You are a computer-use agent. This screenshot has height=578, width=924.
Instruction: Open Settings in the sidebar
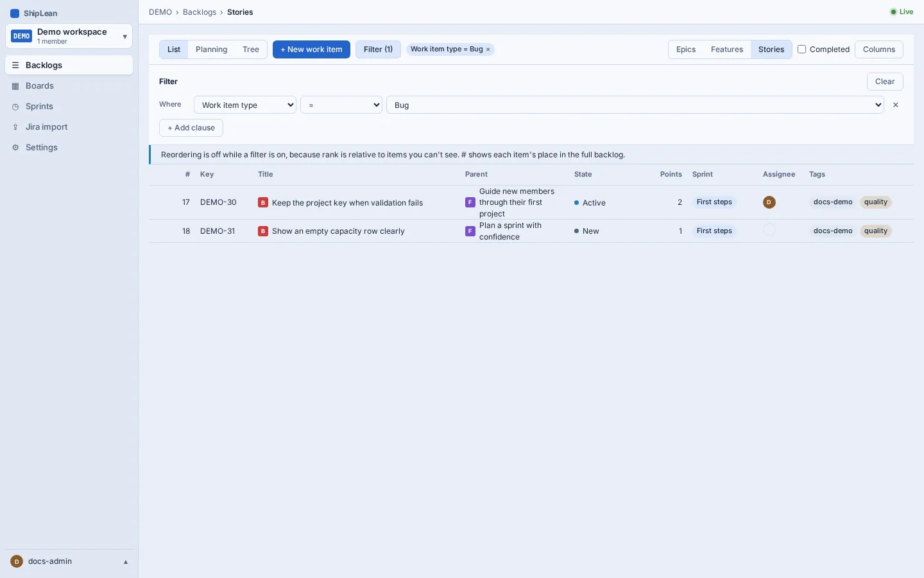point(69,147)
